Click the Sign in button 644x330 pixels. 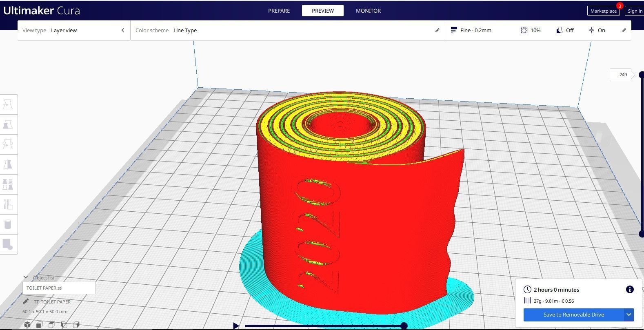[635, 11]
